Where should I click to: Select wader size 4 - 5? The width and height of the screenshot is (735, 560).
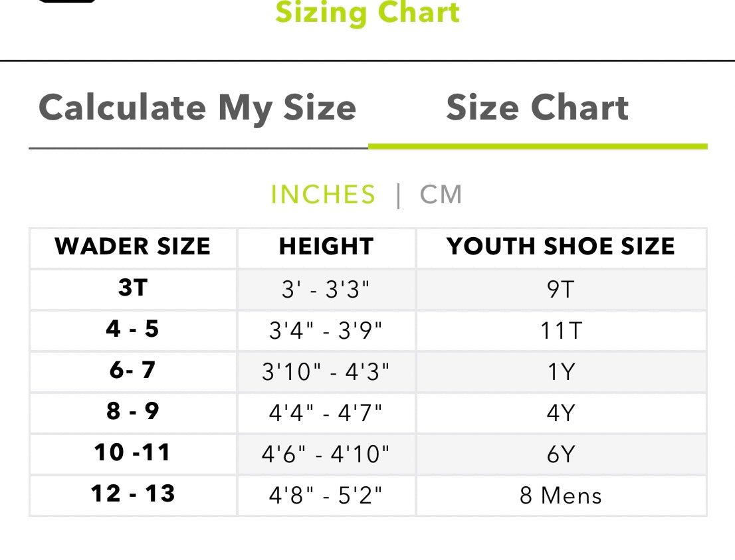point(133,329)
